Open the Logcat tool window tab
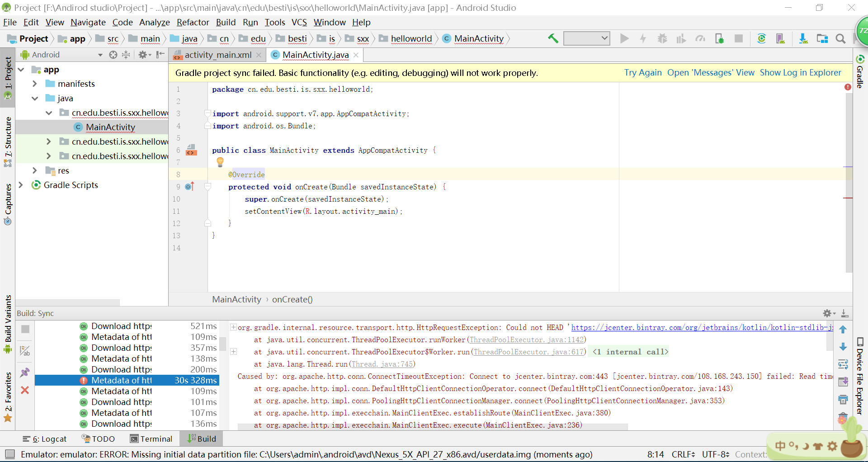868x462 pixels. [44, 439]
